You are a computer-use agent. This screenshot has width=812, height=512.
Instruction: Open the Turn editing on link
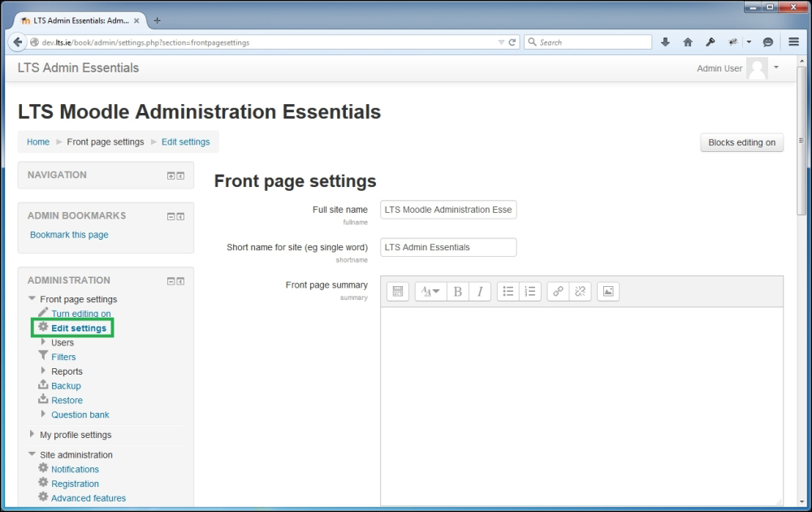pos(80,314)
